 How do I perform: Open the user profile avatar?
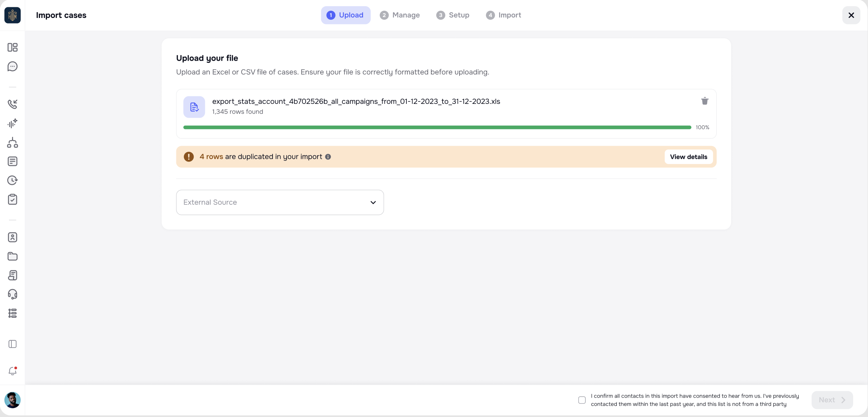click(12, 400)
